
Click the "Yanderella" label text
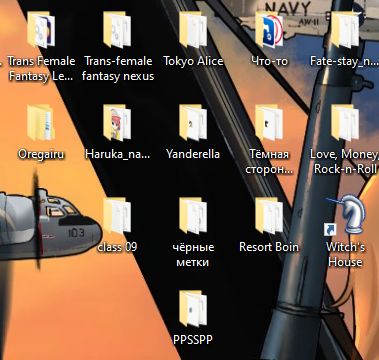pyautogui.click(x=193, y=154)
